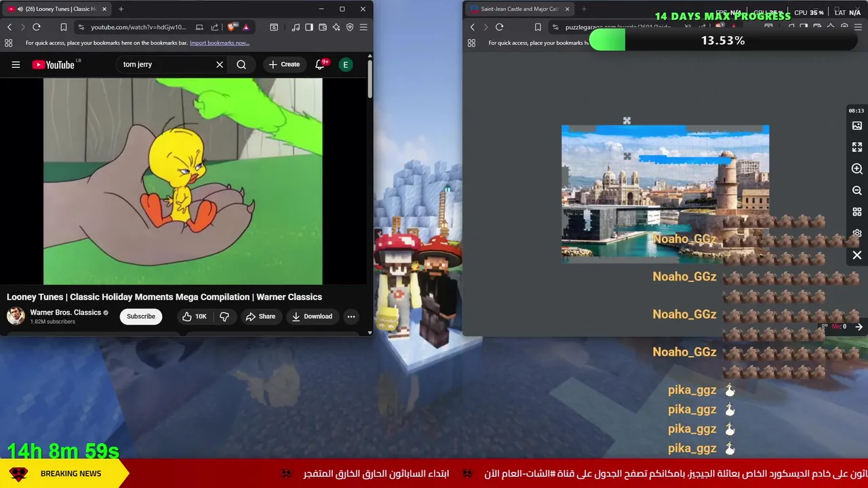This screenshot has width=868, height=488.
Task: Mute the Looney Tunes tab via speaker icon
Action: (x=20, y=9)
